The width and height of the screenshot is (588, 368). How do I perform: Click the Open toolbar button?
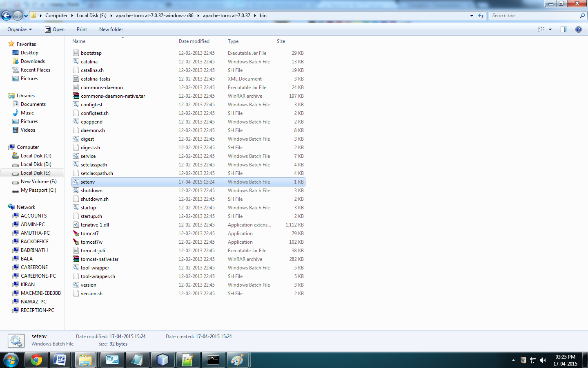[55, 29]
